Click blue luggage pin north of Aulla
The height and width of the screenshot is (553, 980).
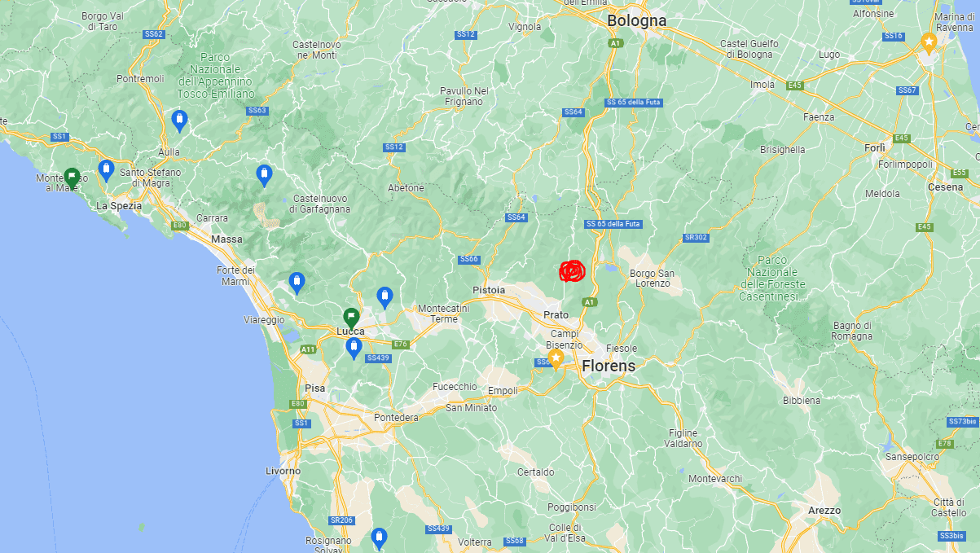tap(180, 122)
